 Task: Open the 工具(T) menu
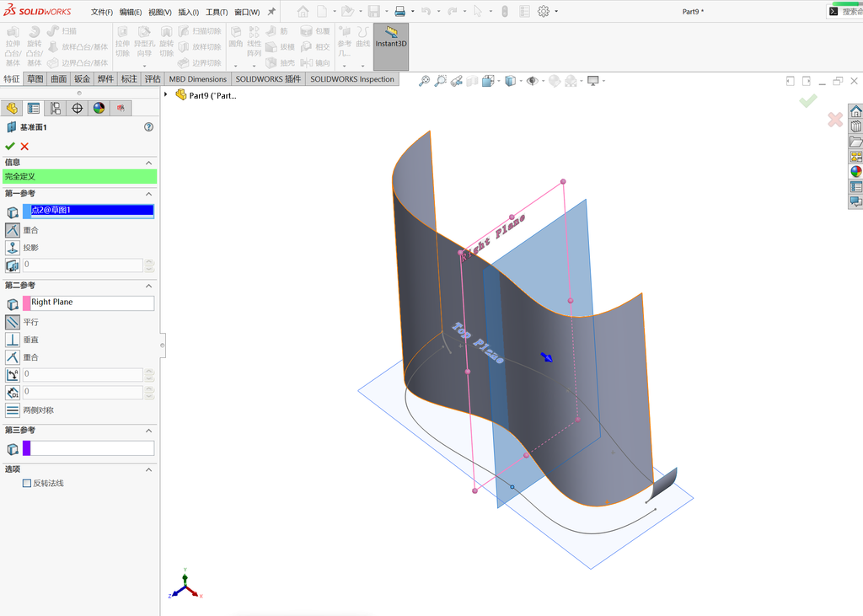click(217, 12)
